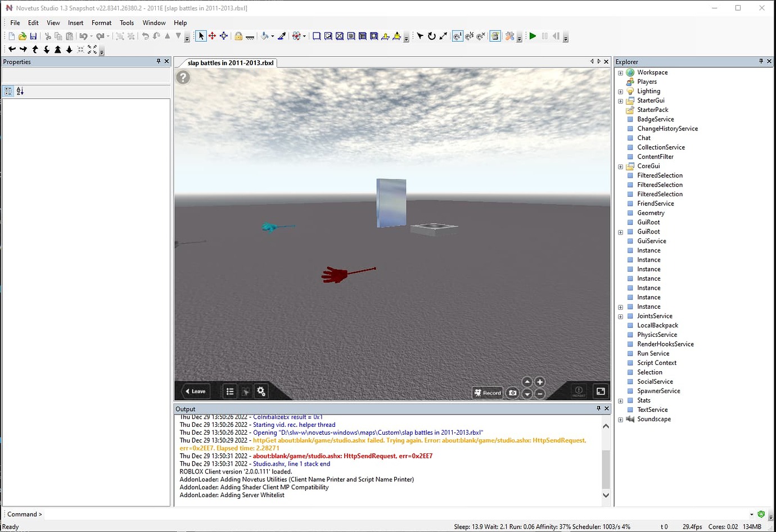
Task: Start the simulation with the Play button
Action: pyautogui.click(x=532, y=36)
